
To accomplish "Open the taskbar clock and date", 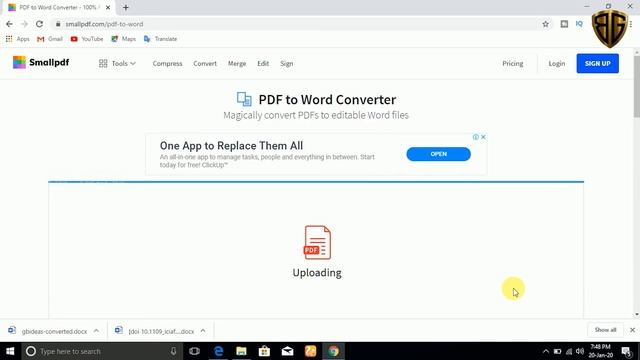I will (600, 351).
